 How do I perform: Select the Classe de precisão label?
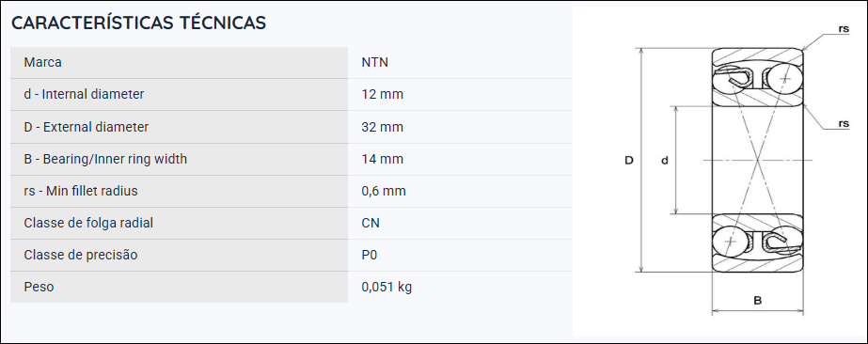coord(81,255)
